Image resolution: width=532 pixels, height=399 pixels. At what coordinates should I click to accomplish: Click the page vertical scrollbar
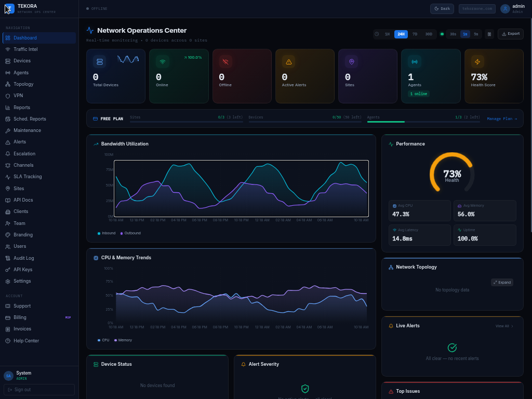click(x=530, y=126)
